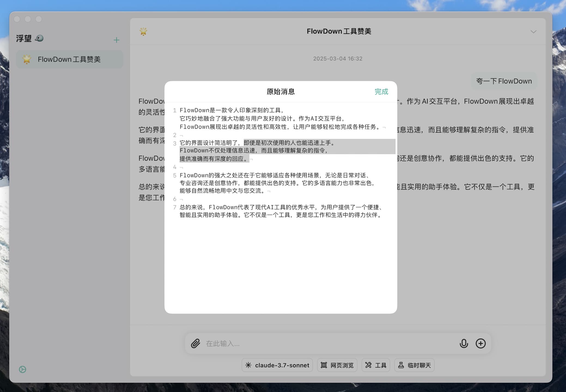Focus the 在此输入... message input field

pyautogui.click(x=330, y=344)
